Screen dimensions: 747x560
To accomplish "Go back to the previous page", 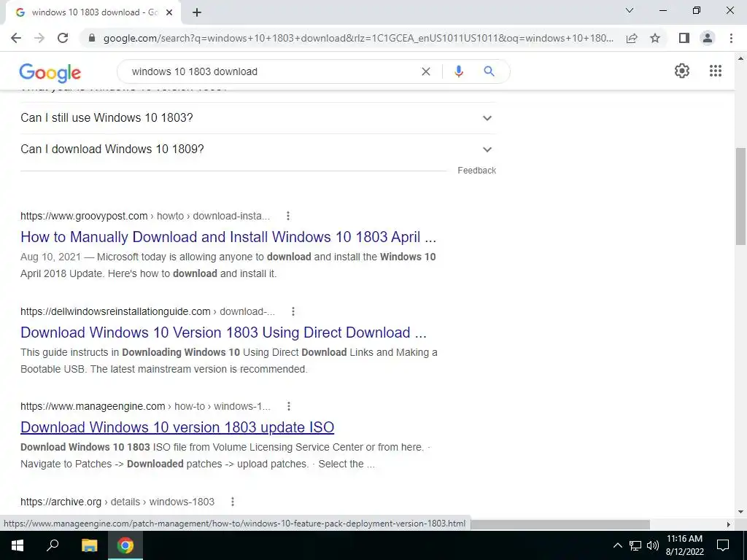I will (16, 38).
